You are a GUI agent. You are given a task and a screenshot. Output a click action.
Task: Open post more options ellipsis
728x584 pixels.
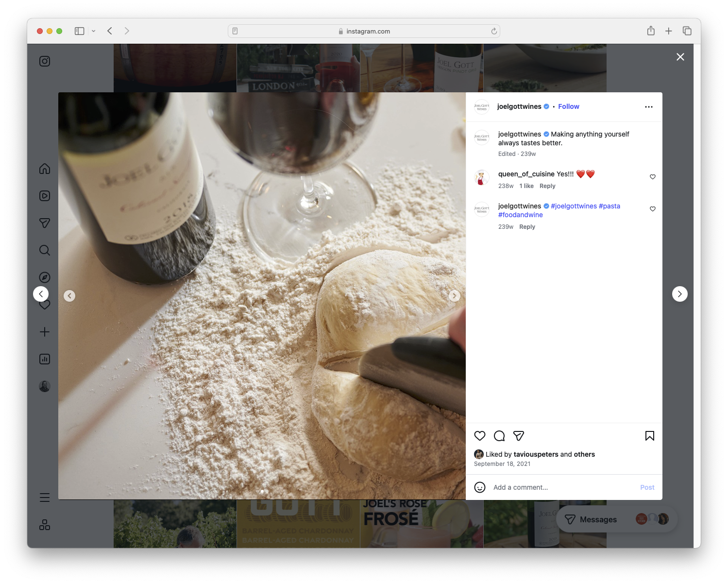(x=649, y=107)
